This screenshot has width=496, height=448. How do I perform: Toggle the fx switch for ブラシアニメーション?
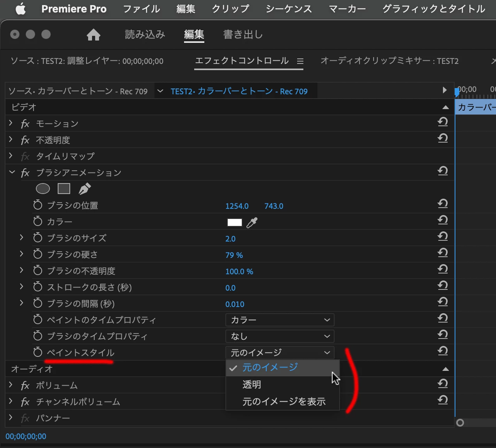tap(25, 173)
